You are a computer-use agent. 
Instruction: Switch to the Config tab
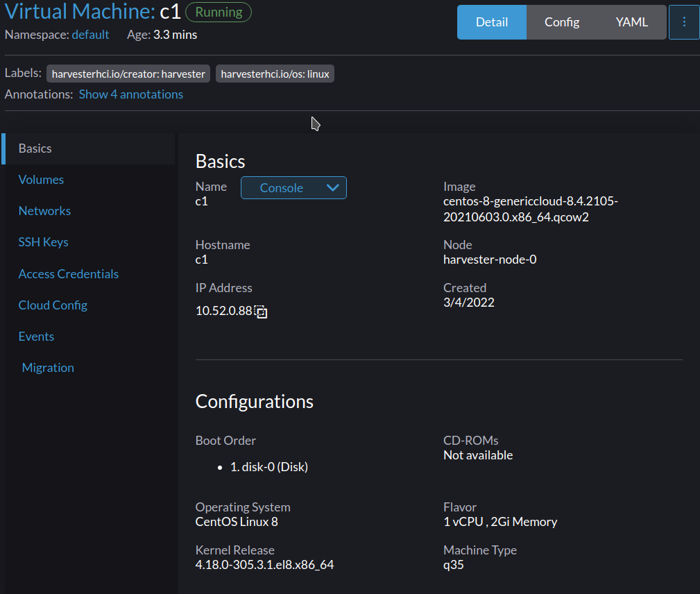[561, 22]
